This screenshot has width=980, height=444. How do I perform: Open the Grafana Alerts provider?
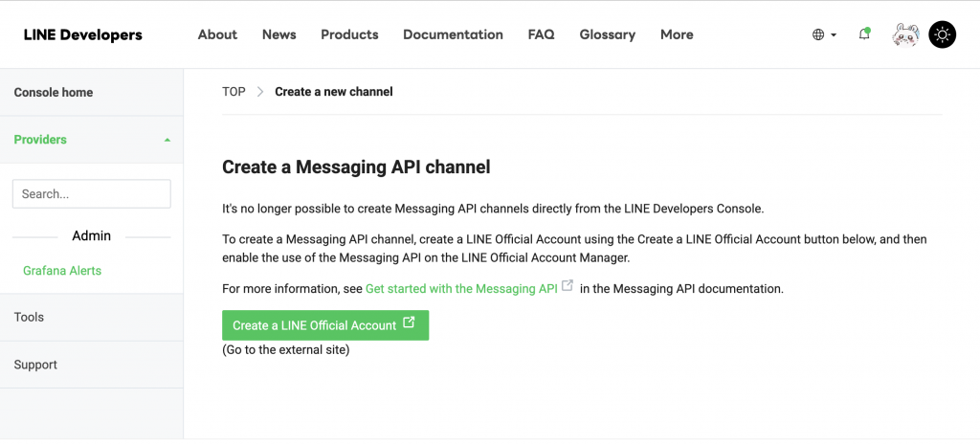[62, 271]
